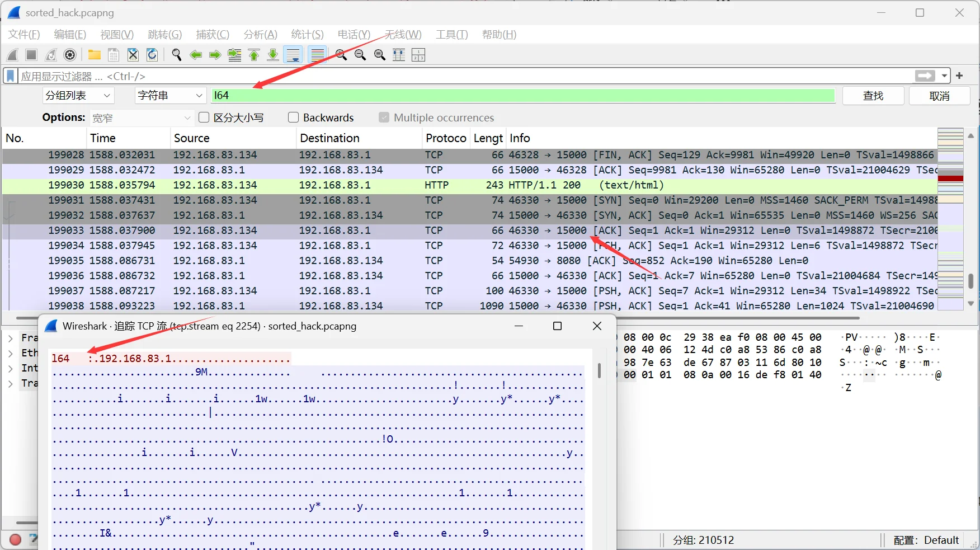Maximize the TCP stream follow window
The height and width of the screenshot is (550, 980).
coord(557,326)
